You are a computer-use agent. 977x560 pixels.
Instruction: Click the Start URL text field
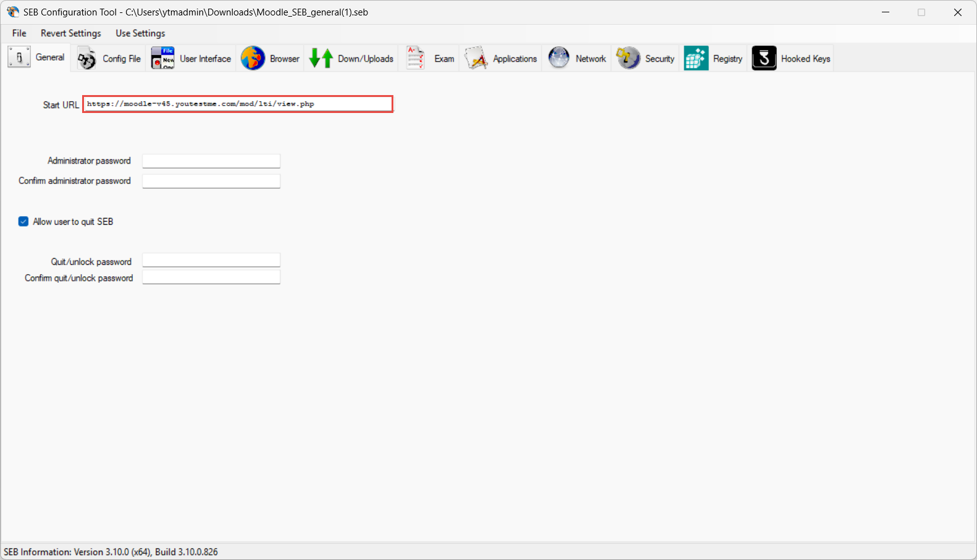[238, 104]
